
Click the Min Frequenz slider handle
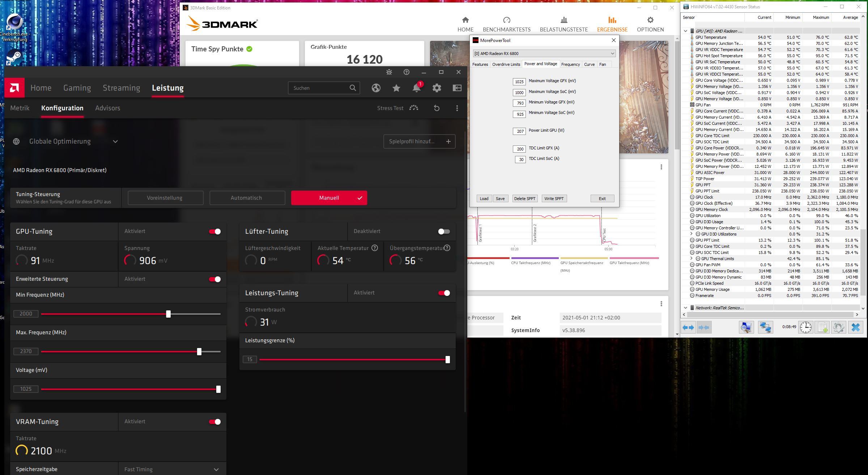168,314
